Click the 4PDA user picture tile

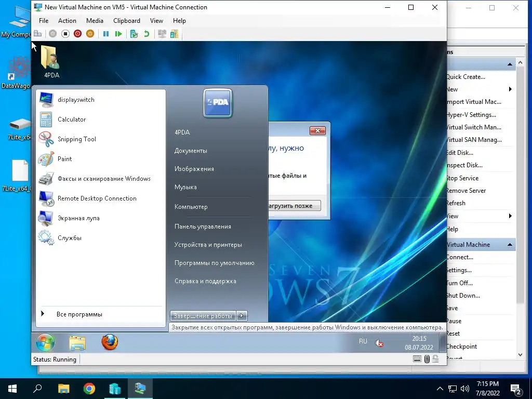tap(218, 103)
